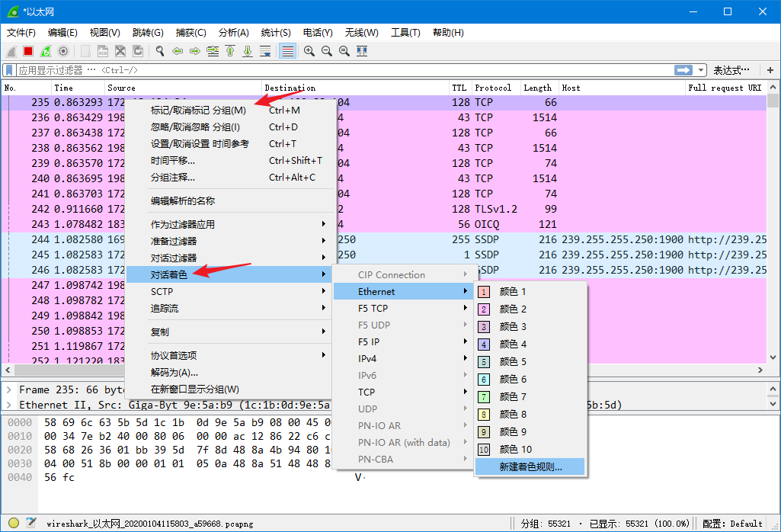781x532 pixels.
Task: Expand 对话过滤器 submenu
Action: tap(229, 258)
